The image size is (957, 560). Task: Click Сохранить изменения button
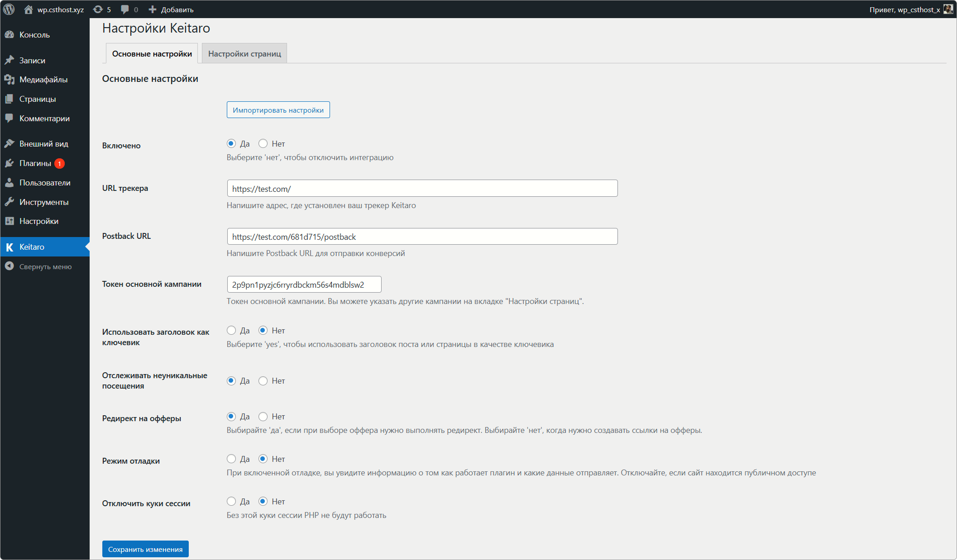(145, 549)
